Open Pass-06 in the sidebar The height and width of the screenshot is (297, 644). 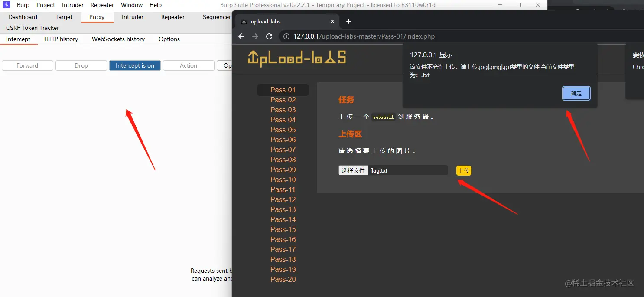coord(283,140)
